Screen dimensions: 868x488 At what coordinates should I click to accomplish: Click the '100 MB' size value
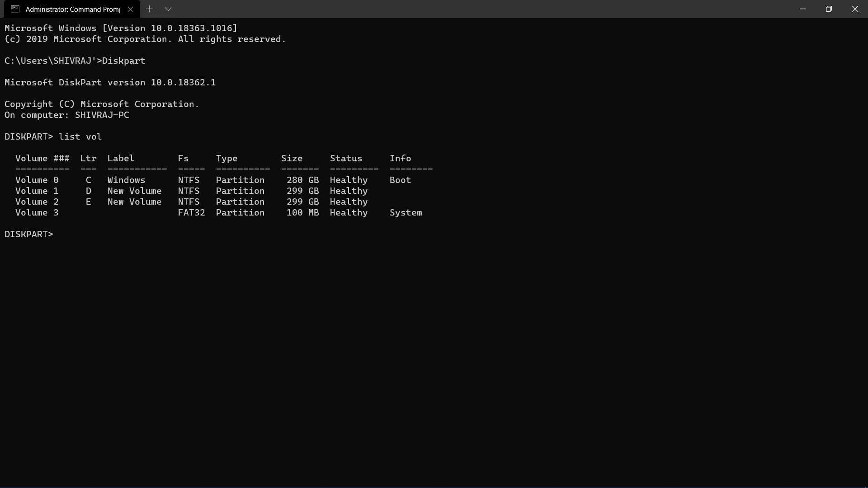coord(302,212)
